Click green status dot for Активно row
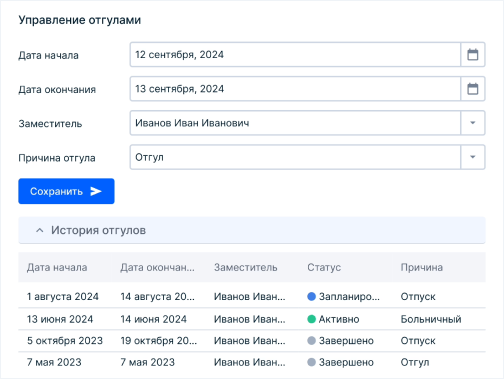Screen dimensions: 504x379 point(311,319)
